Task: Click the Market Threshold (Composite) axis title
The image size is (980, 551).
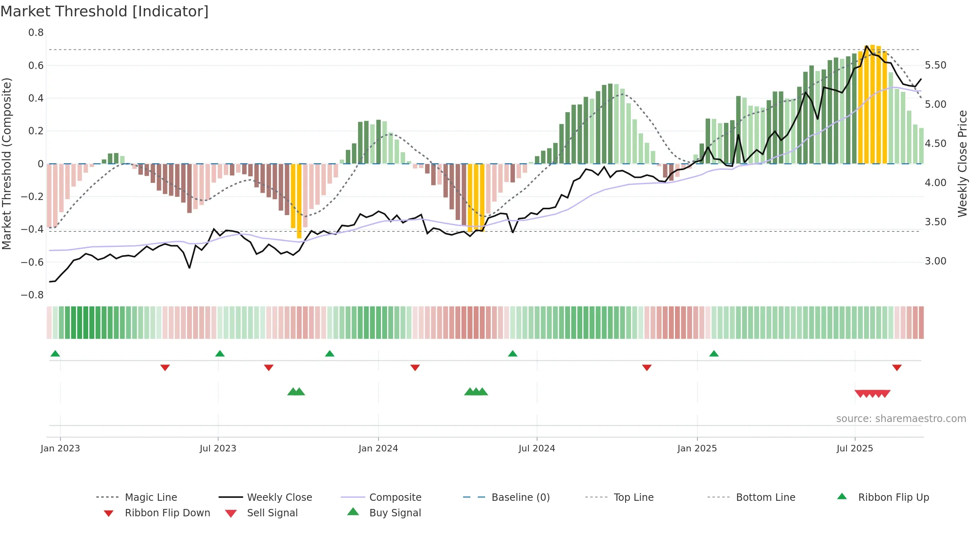Action: (7, 164)
